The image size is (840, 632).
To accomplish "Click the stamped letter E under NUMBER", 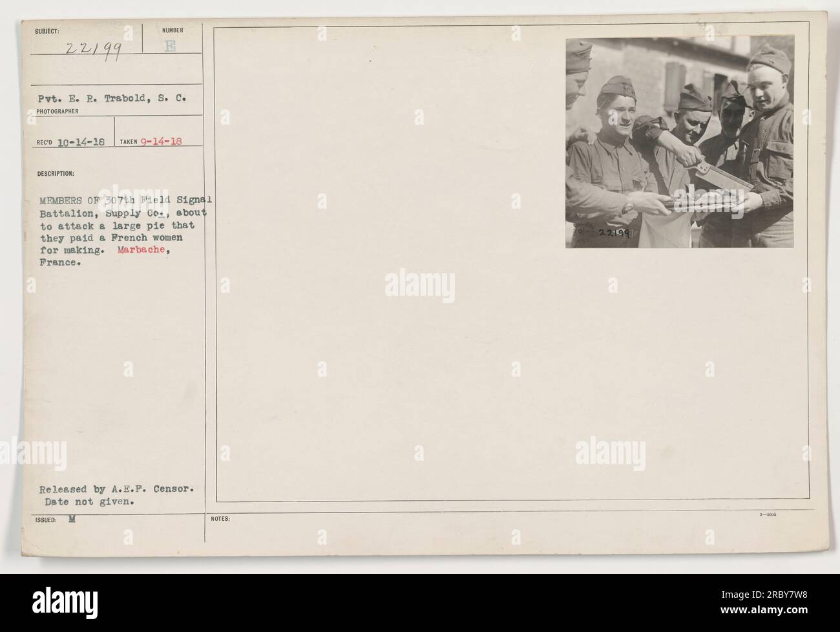I will pos(170,45).
